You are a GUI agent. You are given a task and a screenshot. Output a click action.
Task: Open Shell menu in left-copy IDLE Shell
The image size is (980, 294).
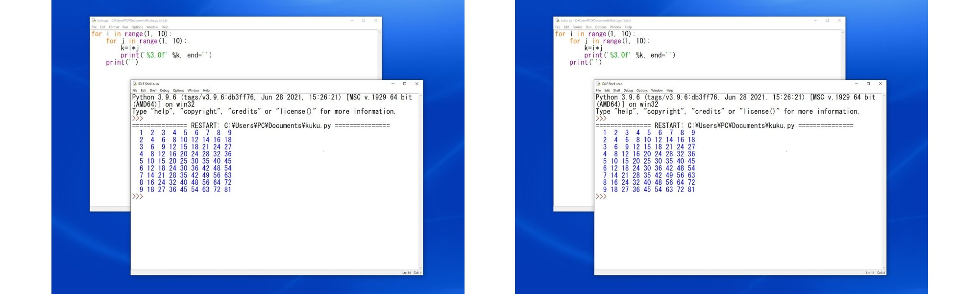click(x=153, y=90)
